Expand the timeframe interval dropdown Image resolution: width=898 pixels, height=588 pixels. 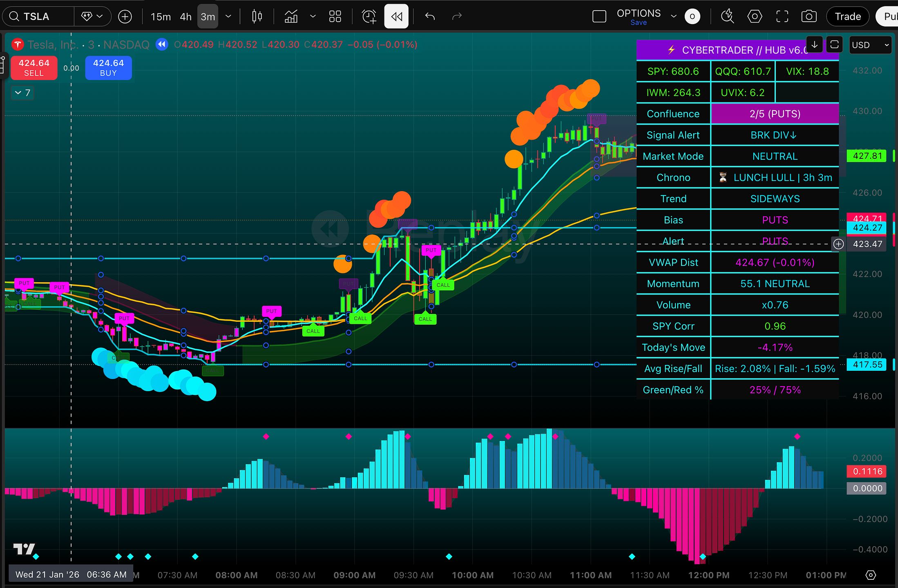(x=228, y=17)
